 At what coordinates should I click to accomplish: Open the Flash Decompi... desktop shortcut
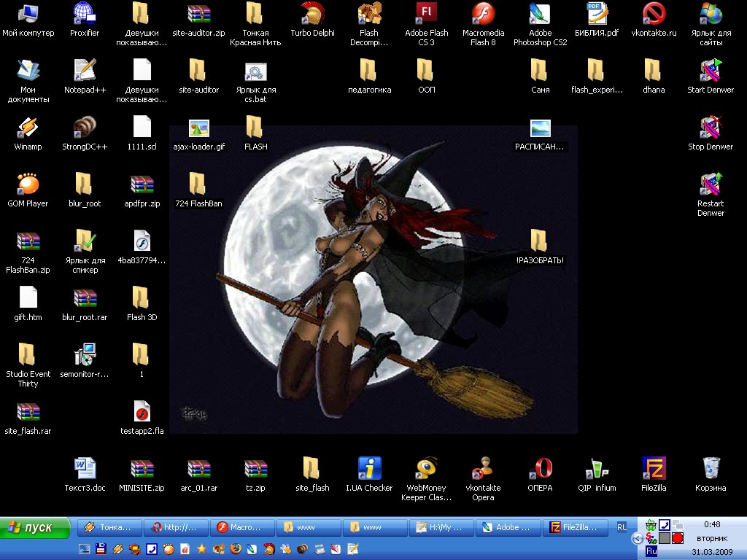tap(369, 24)
